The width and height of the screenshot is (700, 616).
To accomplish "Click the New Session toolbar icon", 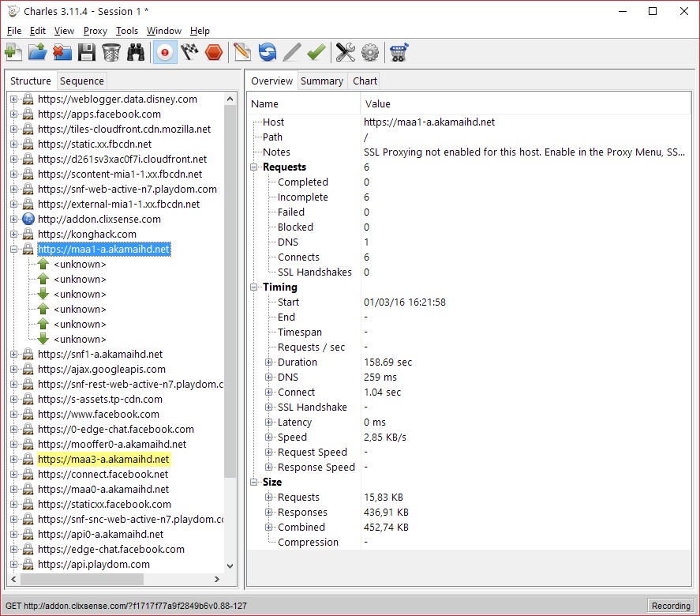I will pyautogui.click(x=13, y=53).
